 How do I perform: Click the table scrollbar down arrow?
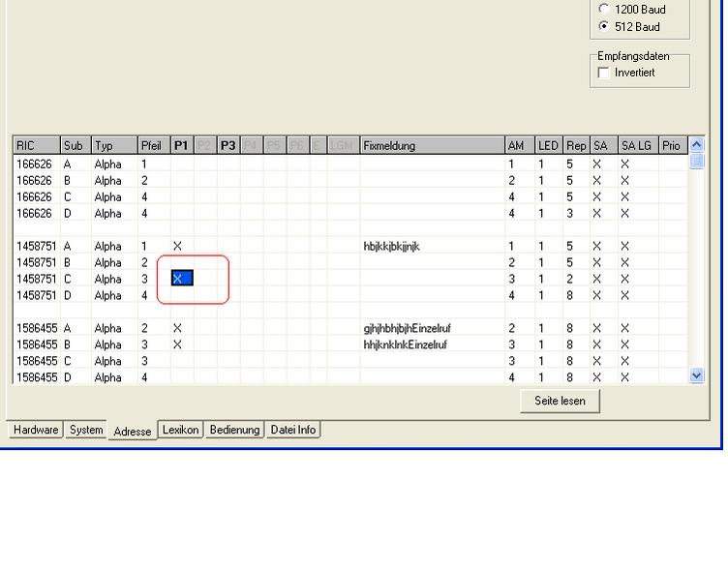coord(697,375)
